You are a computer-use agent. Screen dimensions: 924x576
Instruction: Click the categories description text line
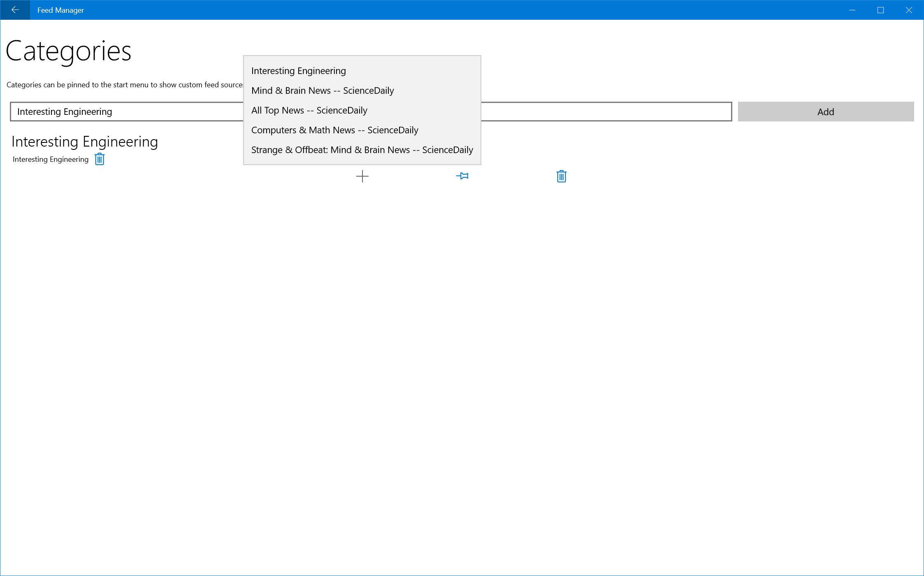124,85
